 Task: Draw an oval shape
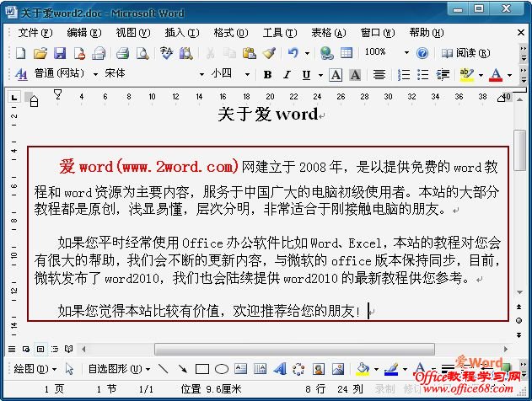point(222,369)
